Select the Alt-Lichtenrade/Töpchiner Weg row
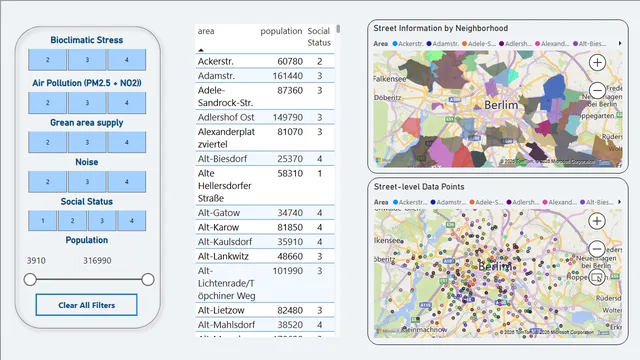The height and width of the screenshot is (360, 640). (265, 283)
